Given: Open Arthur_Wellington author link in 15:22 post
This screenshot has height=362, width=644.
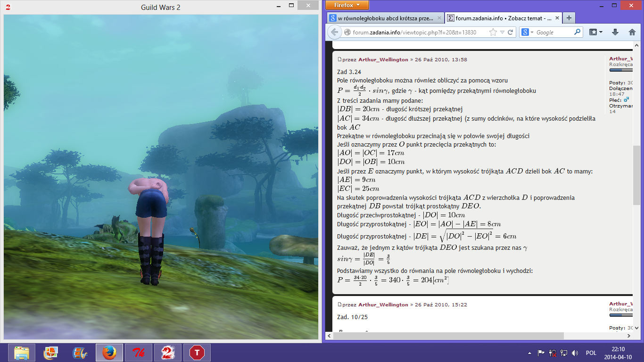Looking at the screenshot, I should [383, 304].
